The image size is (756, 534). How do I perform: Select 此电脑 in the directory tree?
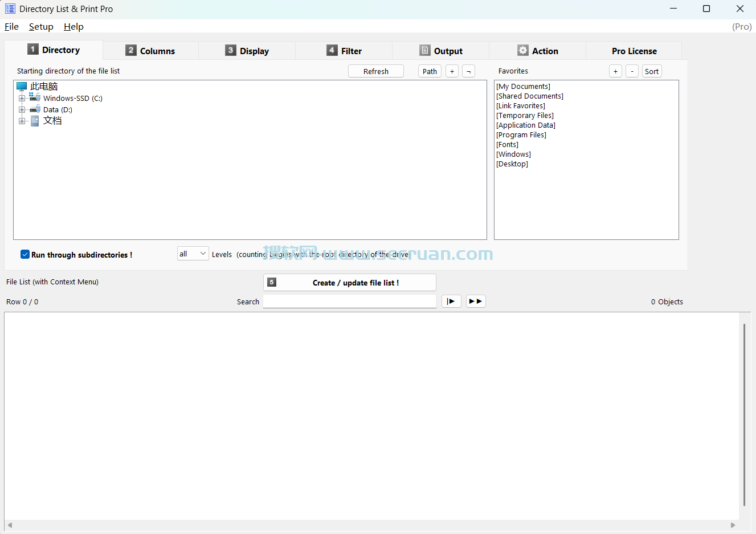tap(44, 87)
